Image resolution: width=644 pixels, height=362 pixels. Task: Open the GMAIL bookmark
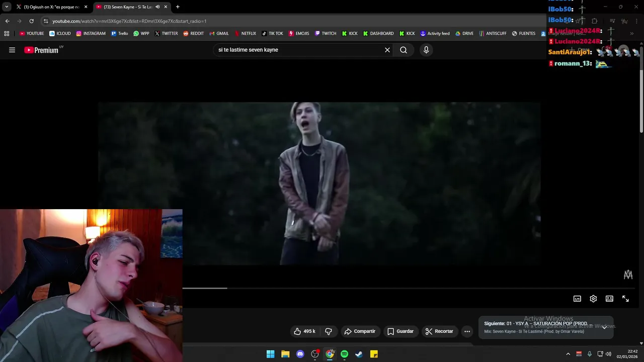tap(219, 34)
